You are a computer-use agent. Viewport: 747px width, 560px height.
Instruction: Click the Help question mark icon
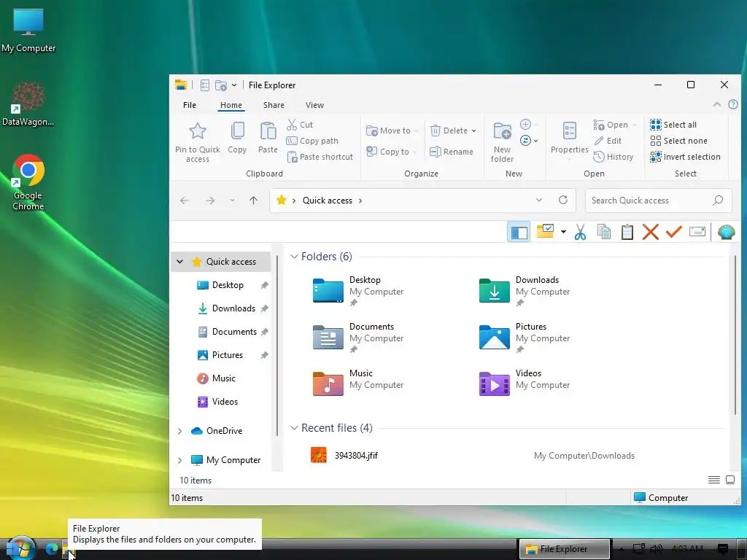tap(733, 105)
